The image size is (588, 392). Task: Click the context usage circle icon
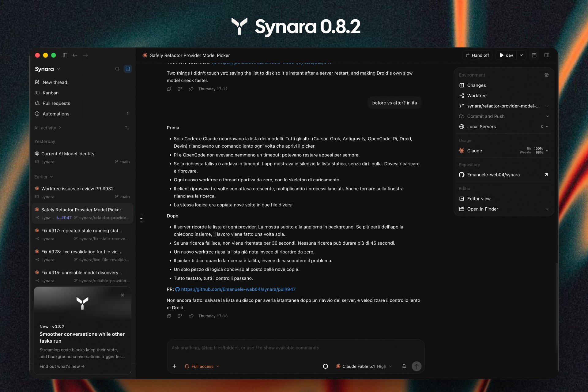(x=326, y=366)
